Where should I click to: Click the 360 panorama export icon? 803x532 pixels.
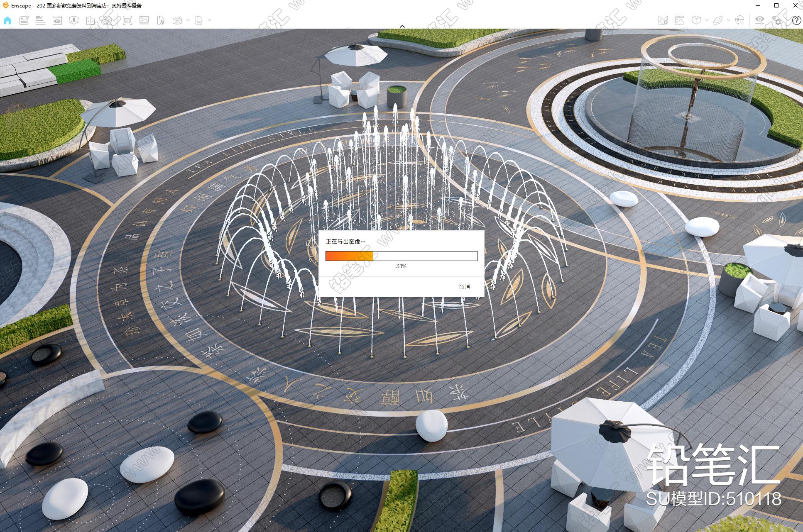pos(177,20)
